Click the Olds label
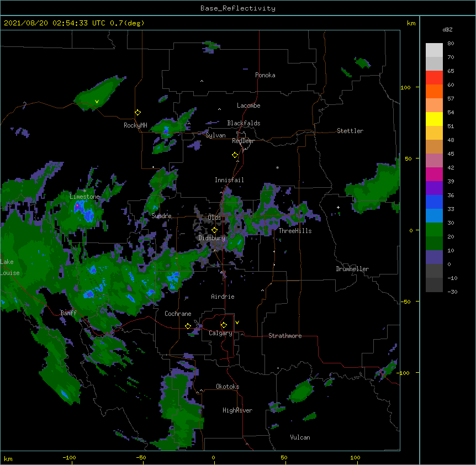The width and height of the screenshot is (476, 465). [x=214, y=218]
